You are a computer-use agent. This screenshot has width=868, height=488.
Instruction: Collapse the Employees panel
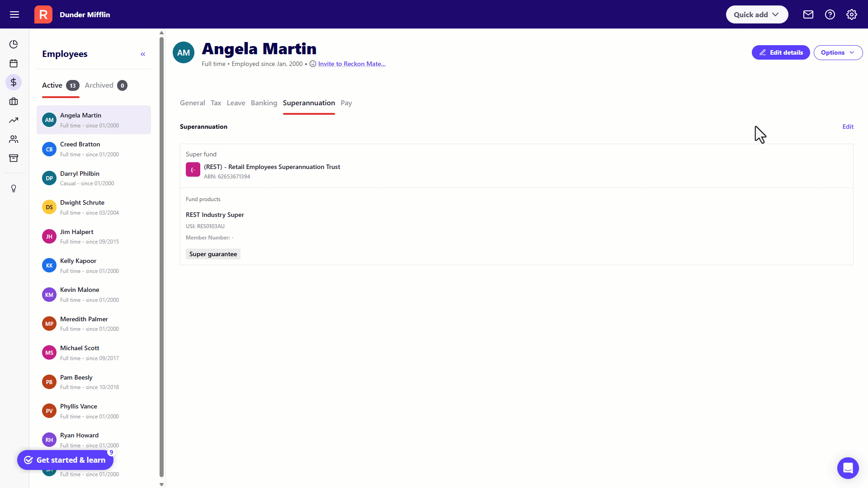143,54
